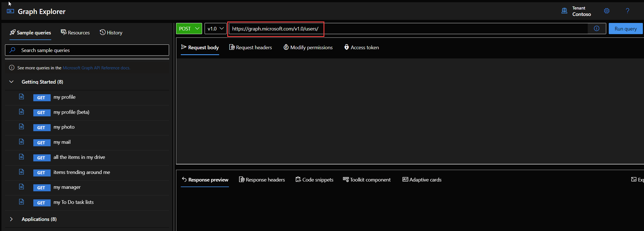This screenshot has height=231, width=644.
Task: Switch to the History tab
Action: pyautogui.click(x=111, y=32)
